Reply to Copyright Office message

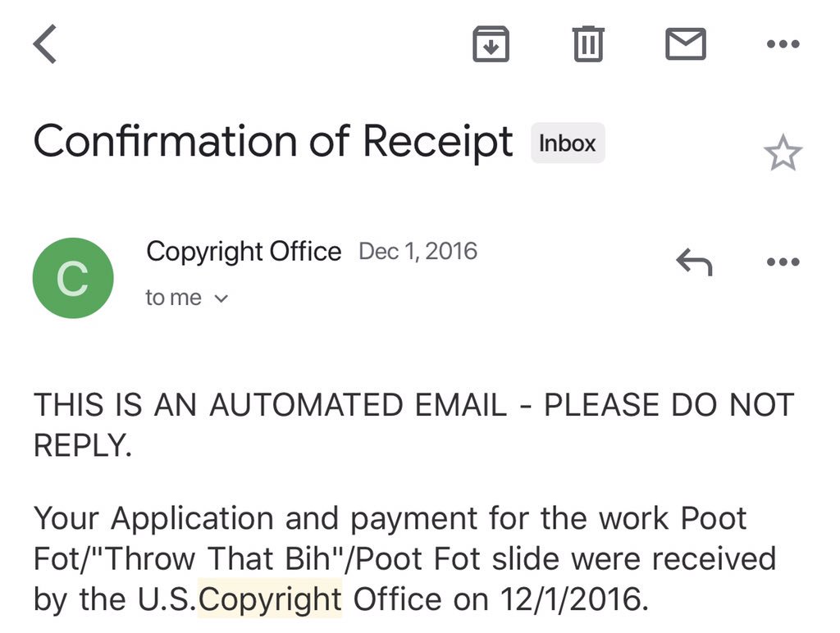click(x=694, y=262)
